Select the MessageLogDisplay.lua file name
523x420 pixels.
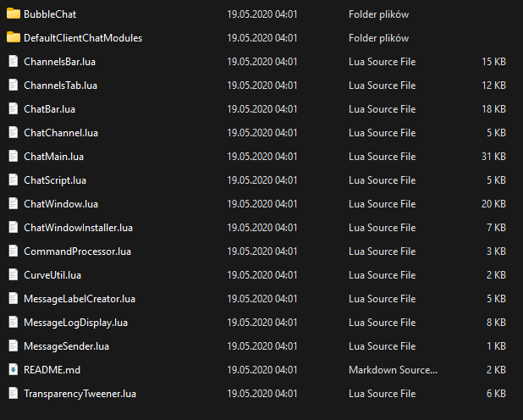(x=75, y=323)
